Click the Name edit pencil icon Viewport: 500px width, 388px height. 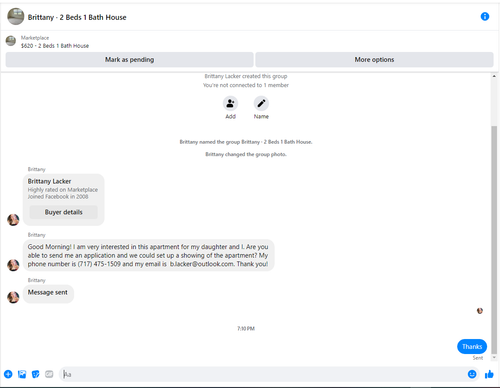click(261, 103)
